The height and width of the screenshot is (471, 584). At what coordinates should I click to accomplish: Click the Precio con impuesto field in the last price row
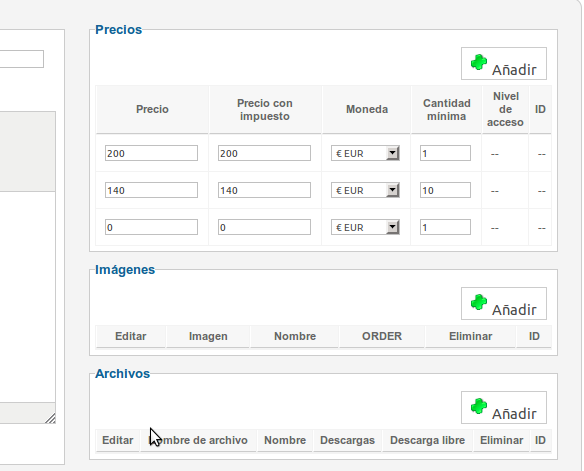(x=264, y=227)
